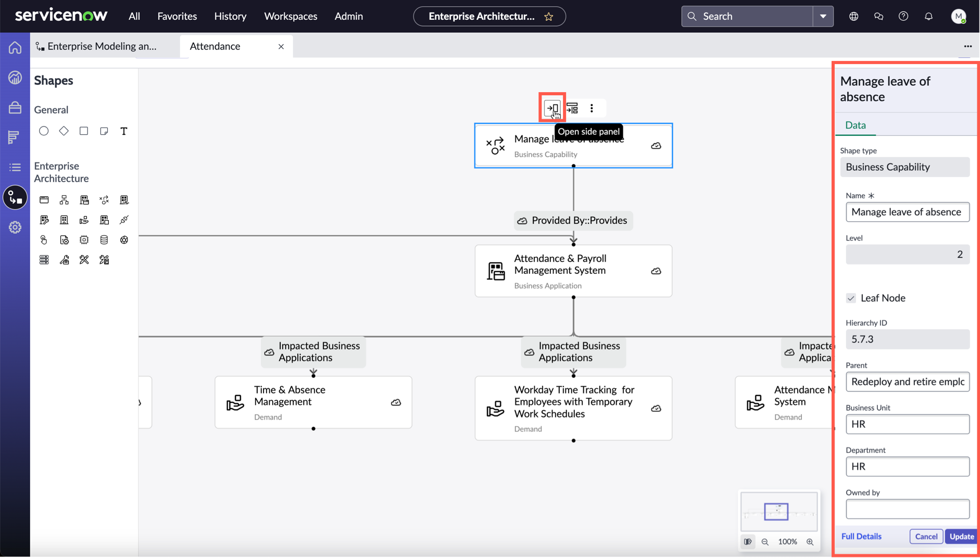This screenshot has width=980, height=558.
Task: Open the tab bar three-dot overflow menu
Action: tap(968, 46)
